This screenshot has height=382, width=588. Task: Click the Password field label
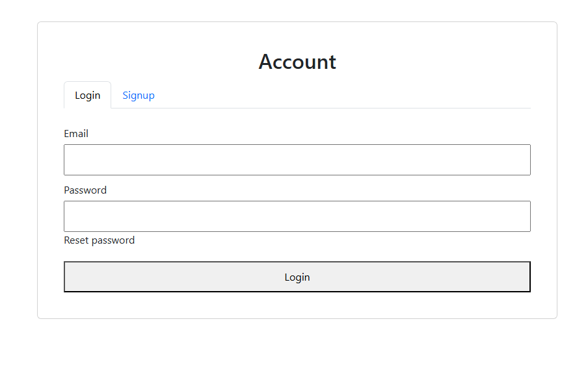85,190
